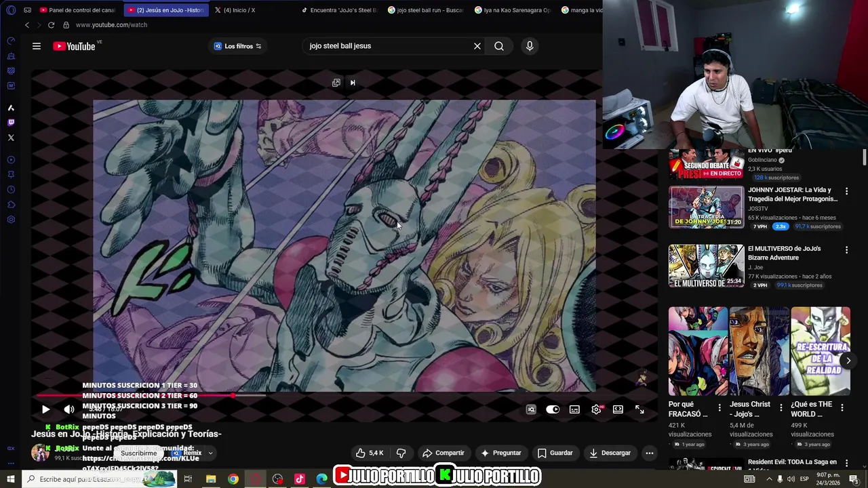Open options for Por qué FRACASÓ short
This screenshot has height=488, width=868.
pos(719,408)
